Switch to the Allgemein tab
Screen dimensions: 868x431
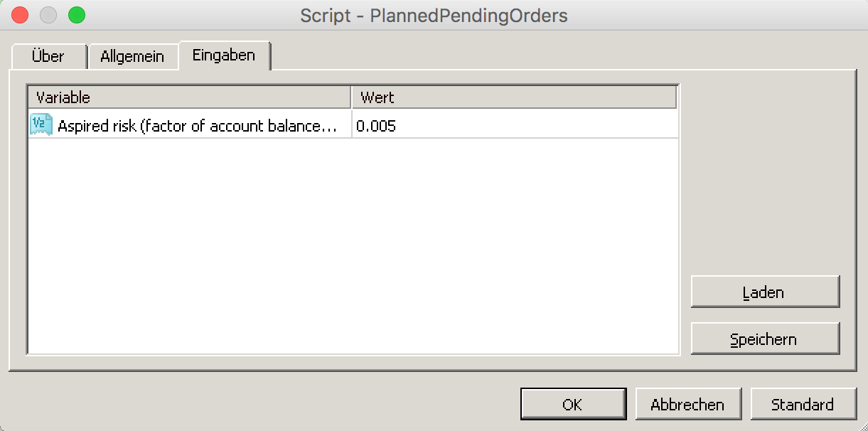[133, 56]
